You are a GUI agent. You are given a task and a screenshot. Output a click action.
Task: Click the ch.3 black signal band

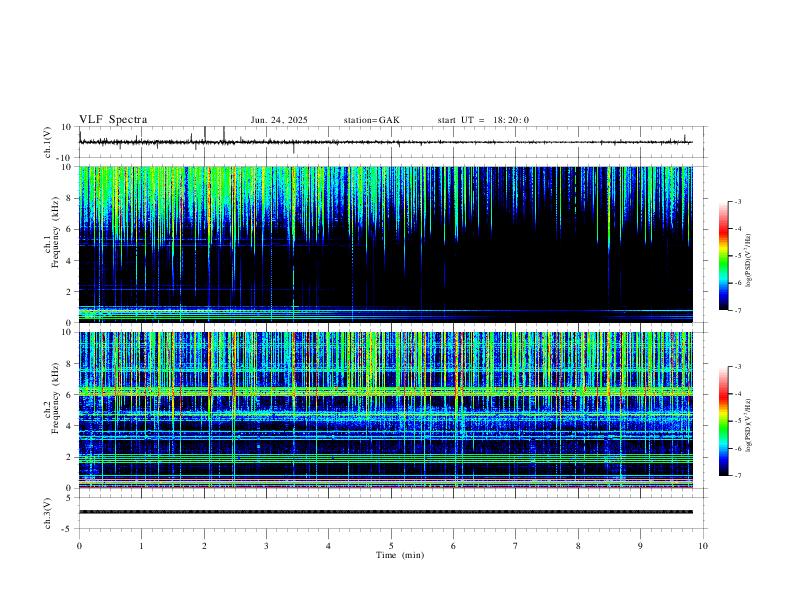tap(385, 512)
